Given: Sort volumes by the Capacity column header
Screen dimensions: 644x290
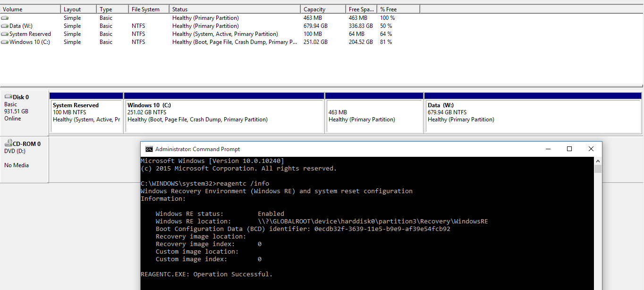Looking at the screenshot, I should click(322, 9).
